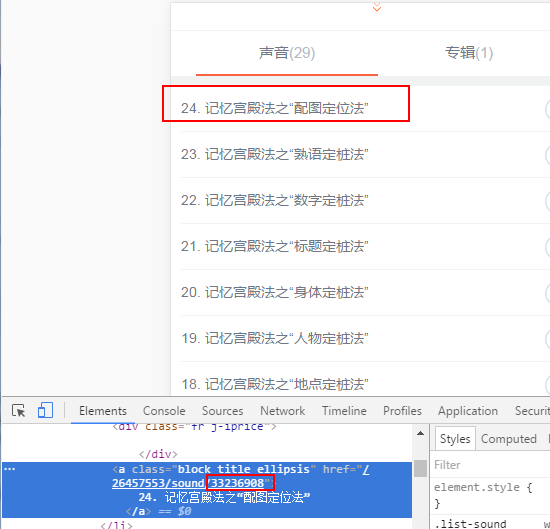This screenshot has width=550, height=529.
Task: Toggle the device toolbar icon
Action: (45, 410)
